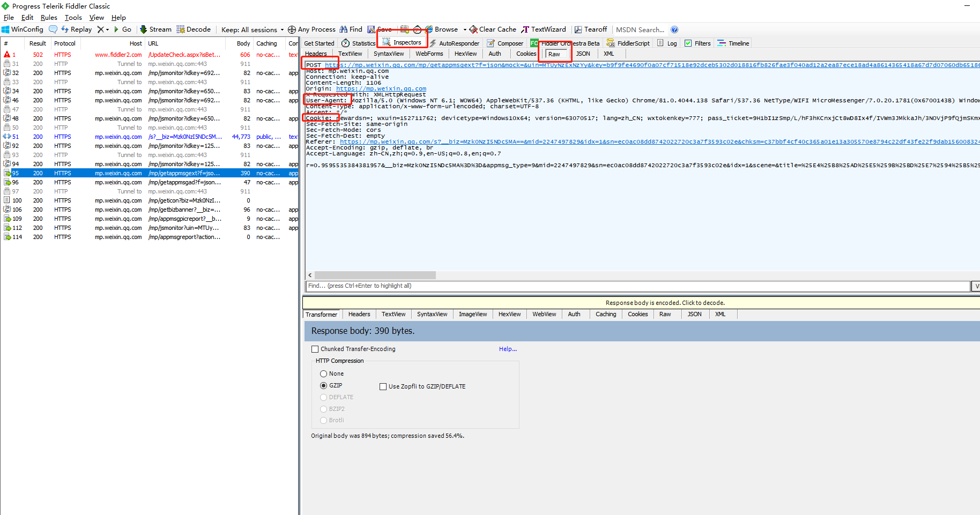
Task: Click the Remove sessions X icon
Action: (x=100, y=29)
